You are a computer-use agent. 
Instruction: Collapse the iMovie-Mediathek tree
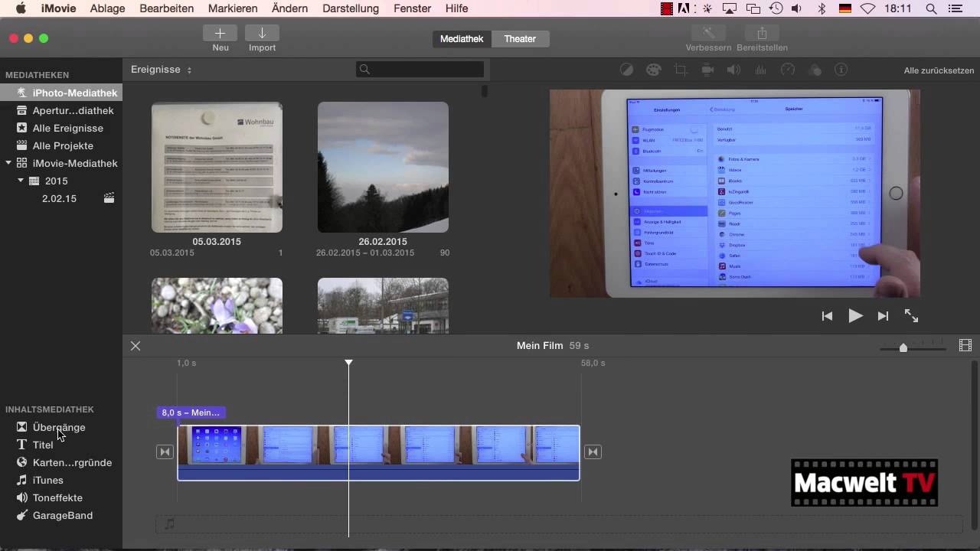(x=8, y=163)
